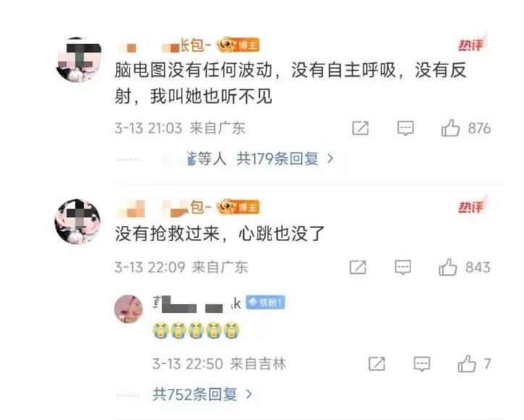
Task: Open the 没有抢救过来 comment text
Action: pos(220,233)
